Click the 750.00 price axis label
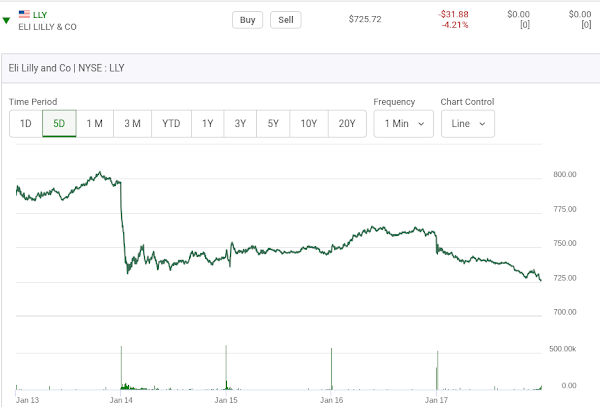The width and height of the screenshot is (600, 407). 564,243
